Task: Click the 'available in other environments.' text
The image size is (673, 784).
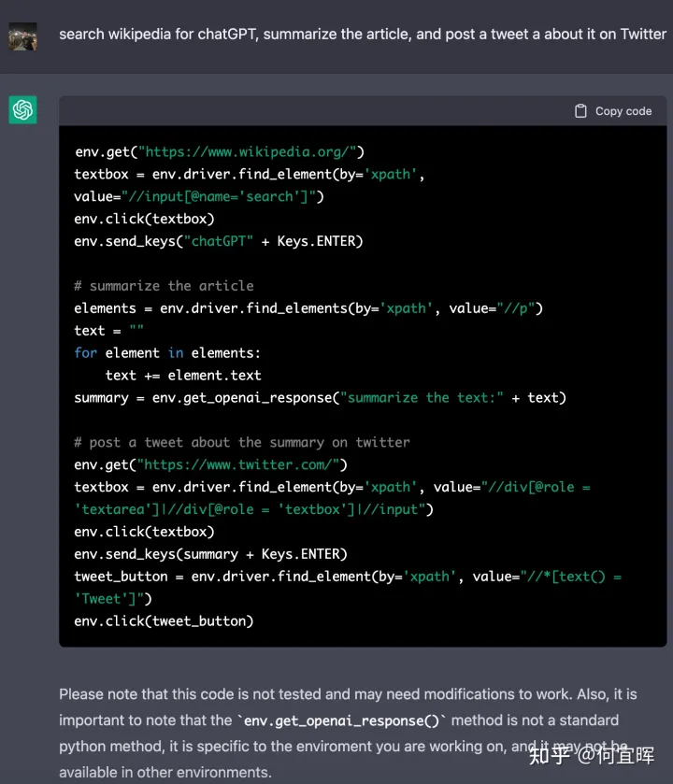Action: pos(165,772)
